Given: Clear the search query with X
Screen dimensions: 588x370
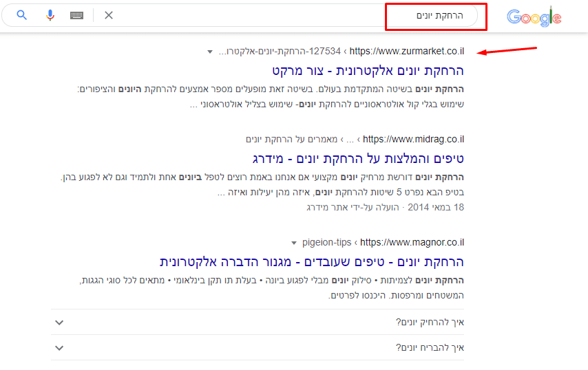Looking at the screenshot, I should click(x=109, y=15).
